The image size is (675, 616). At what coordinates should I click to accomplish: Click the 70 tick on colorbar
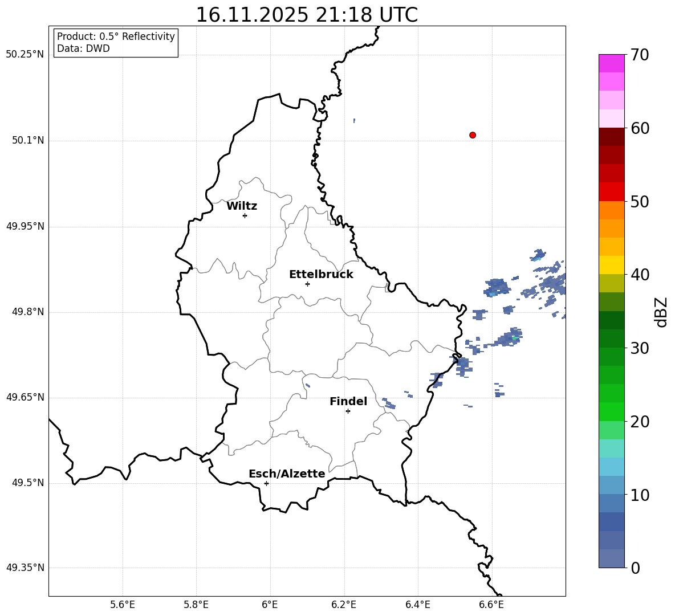coord(640,55)
